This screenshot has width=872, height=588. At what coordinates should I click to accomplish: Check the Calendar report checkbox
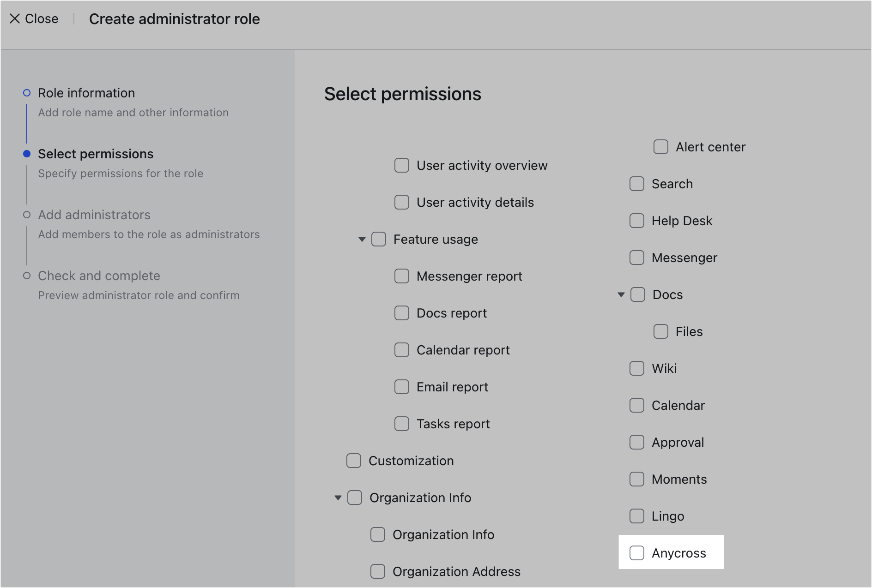(x=401, y=350)
